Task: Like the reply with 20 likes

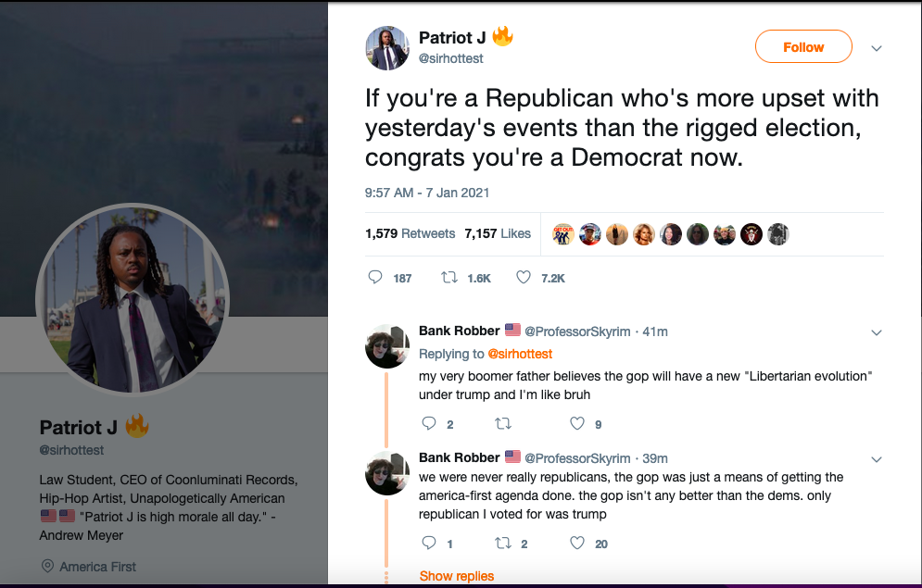Action: (x=577, y=544)
